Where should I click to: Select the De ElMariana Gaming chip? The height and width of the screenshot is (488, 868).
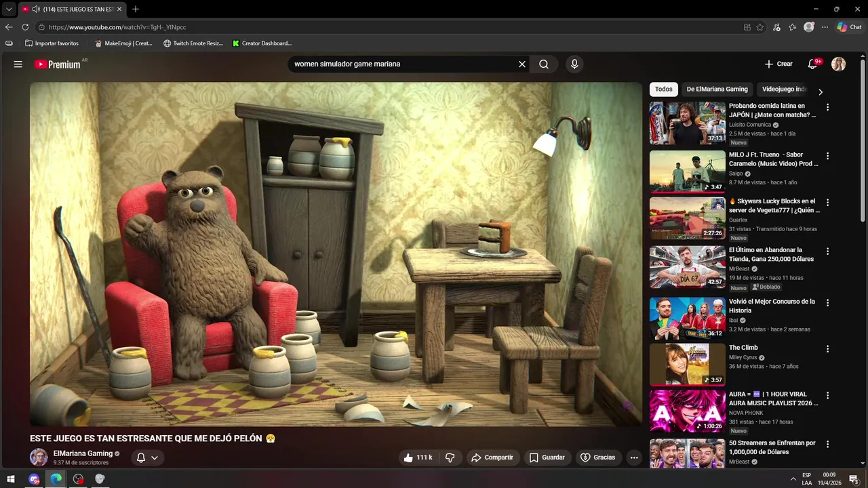(717, 89)
